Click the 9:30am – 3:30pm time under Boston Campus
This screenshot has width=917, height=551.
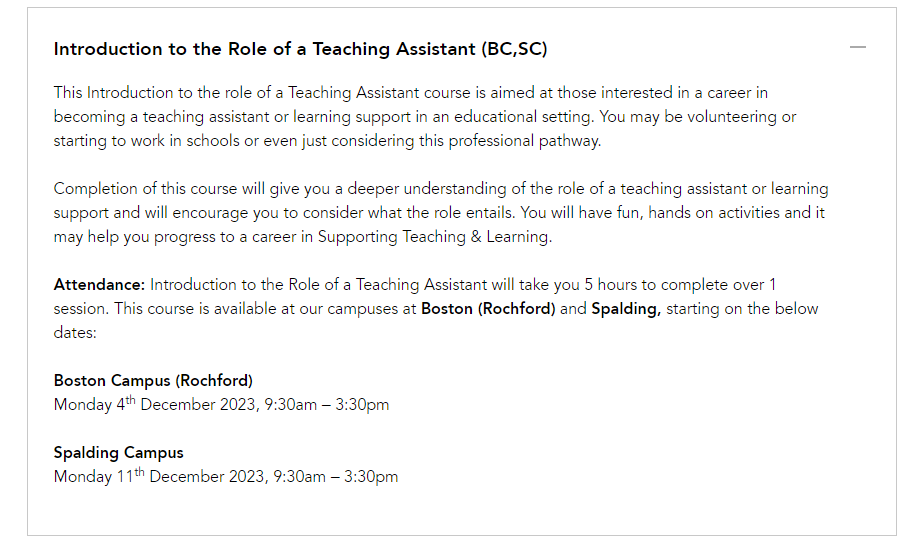click(326, 405)
